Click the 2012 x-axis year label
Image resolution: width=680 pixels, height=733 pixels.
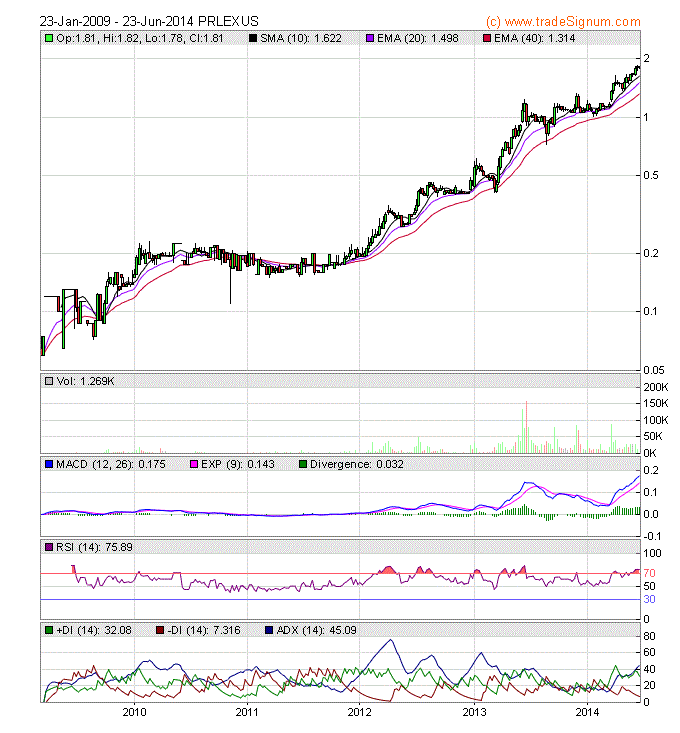(359, 712)
